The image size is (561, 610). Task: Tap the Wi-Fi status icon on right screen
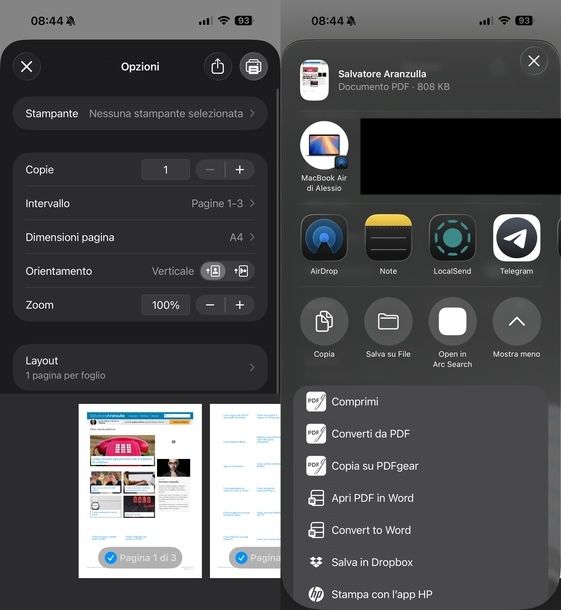click(x=504, y=20)
